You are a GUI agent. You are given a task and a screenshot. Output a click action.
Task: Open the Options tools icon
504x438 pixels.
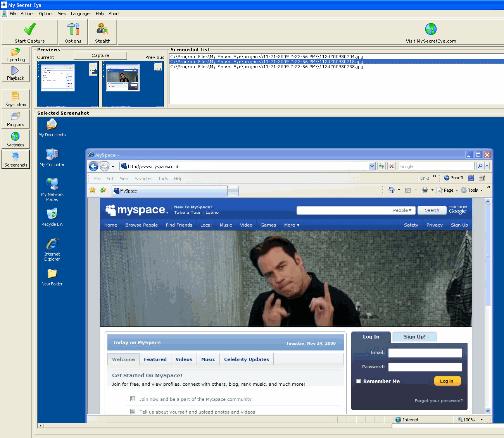pos(73,29)
